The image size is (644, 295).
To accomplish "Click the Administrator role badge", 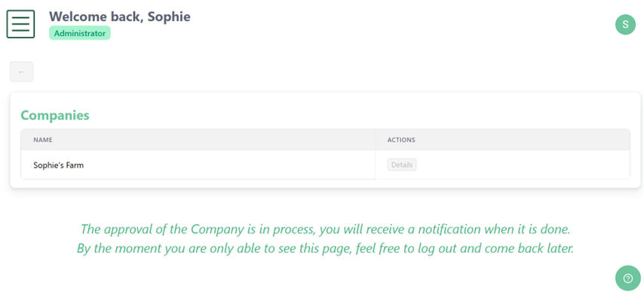I will [80, 33].
